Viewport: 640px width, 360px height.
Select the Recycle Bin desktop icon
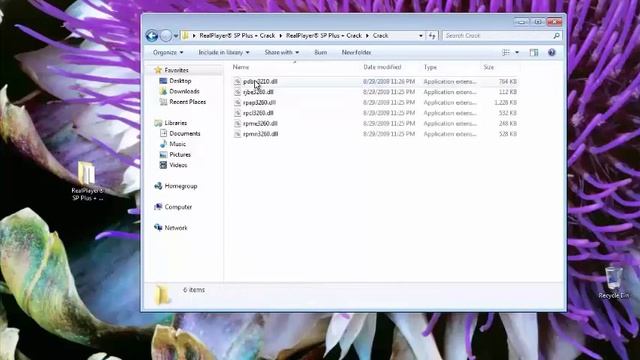(613, 282)
